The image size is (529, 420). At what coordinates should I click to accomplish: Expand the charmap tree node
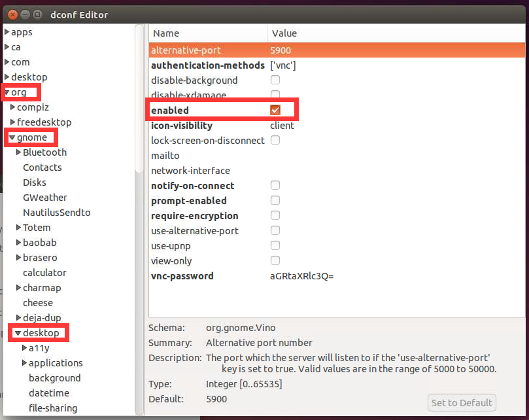click(18, 288)
